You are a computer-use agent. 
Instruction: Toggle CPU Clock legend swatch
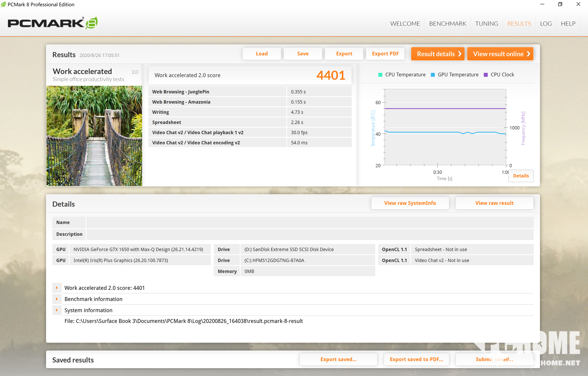pos(486,75)
